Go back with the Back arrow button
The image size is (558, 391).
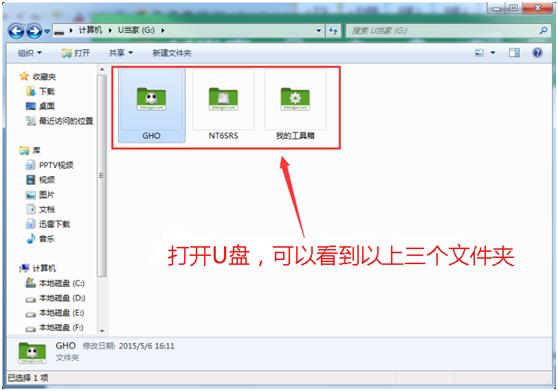coord(16,31)
